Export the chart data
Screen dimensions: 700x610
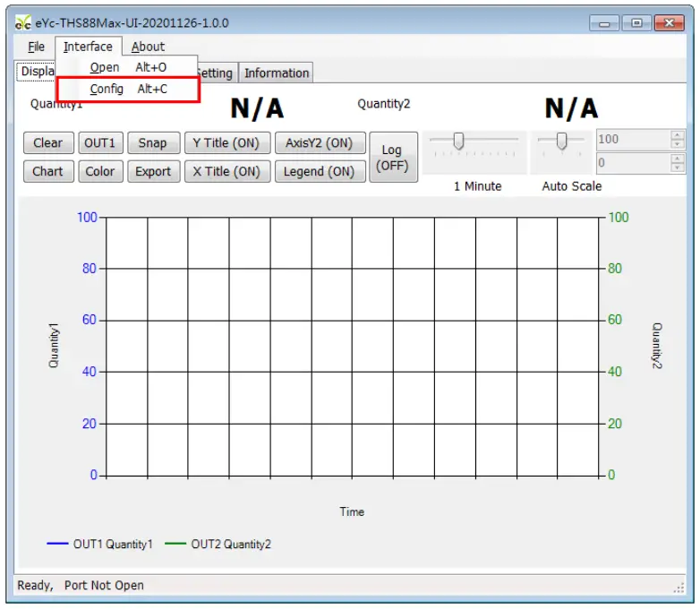(153, 171)
